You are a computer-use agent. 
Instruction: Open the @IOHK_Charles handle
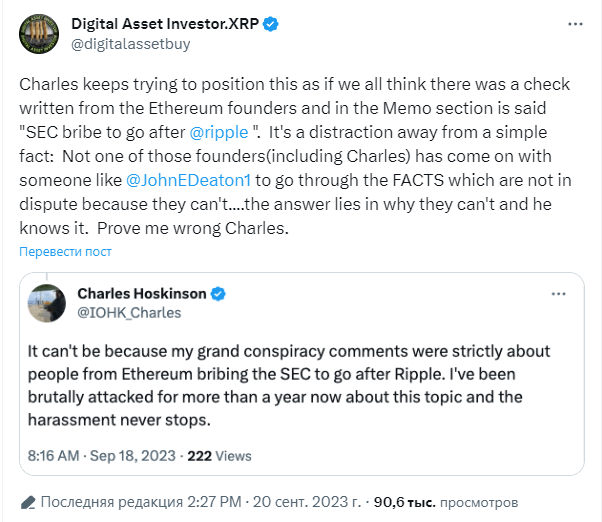pos(129,313)
